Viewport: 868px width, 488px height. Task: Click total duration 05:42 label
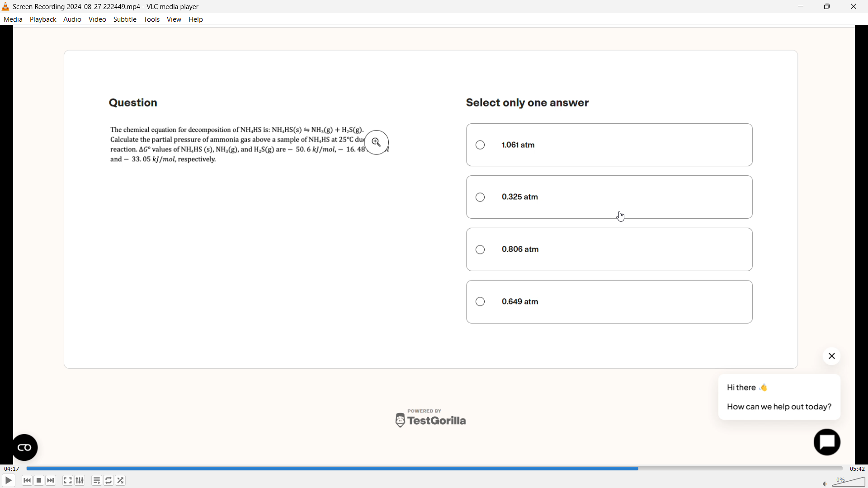click(857, 469)
